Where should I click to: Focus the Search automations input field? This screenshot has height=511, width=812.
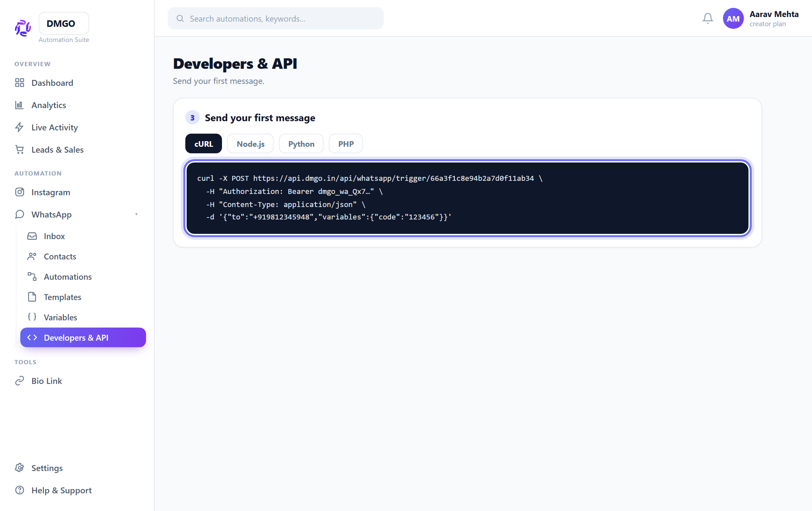tap(275, 18)
